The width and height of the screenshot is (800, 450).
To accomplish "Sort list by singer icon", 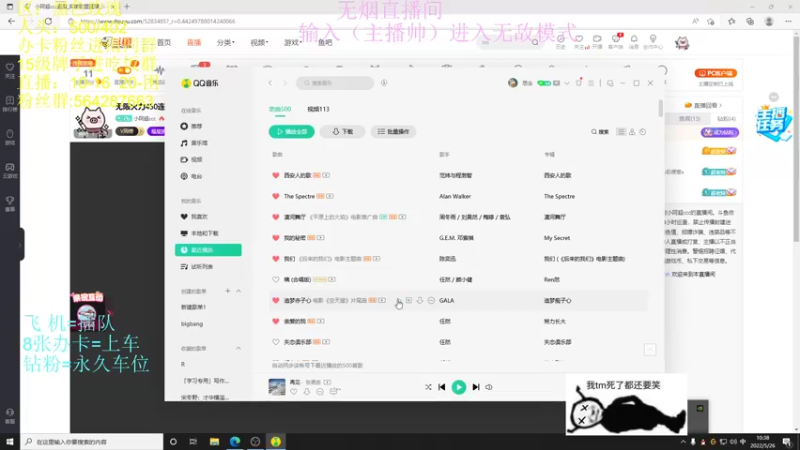I will 632,132.
